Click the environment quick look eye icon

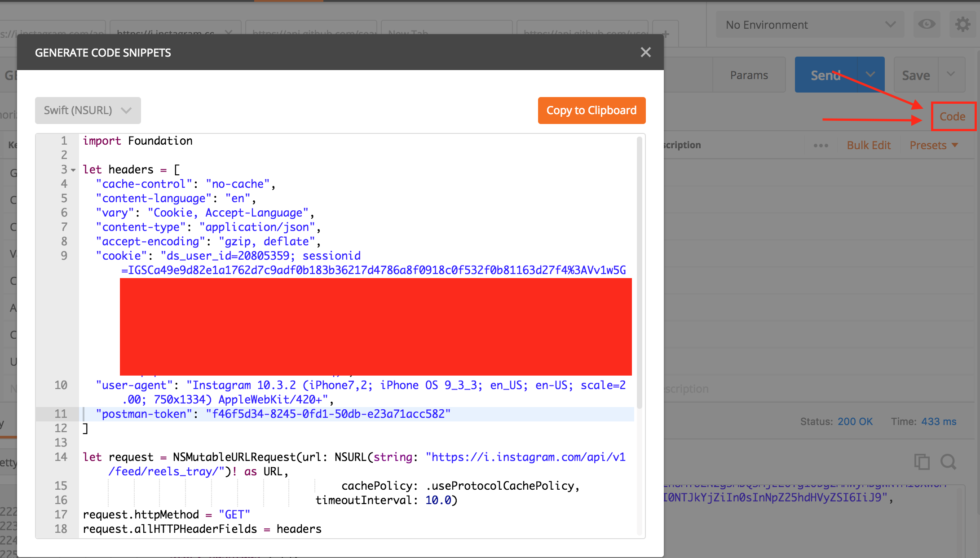click(x=927, y=24)
